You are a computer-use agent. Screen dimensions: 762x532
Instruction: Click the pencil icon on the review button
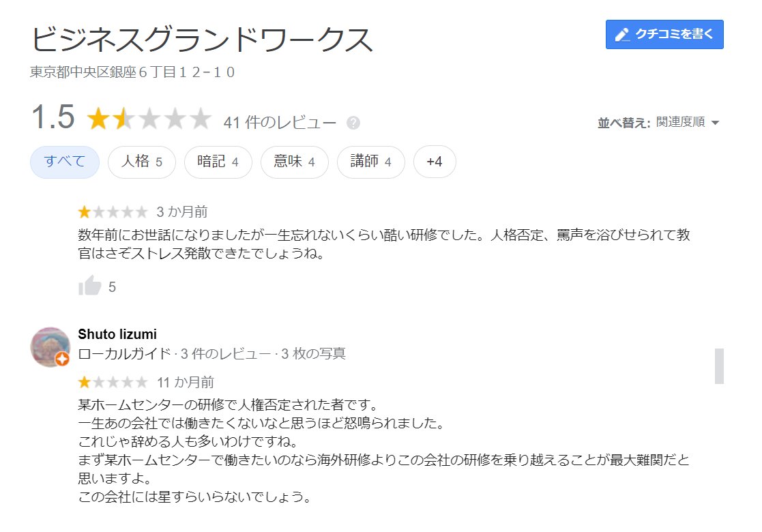623,35
